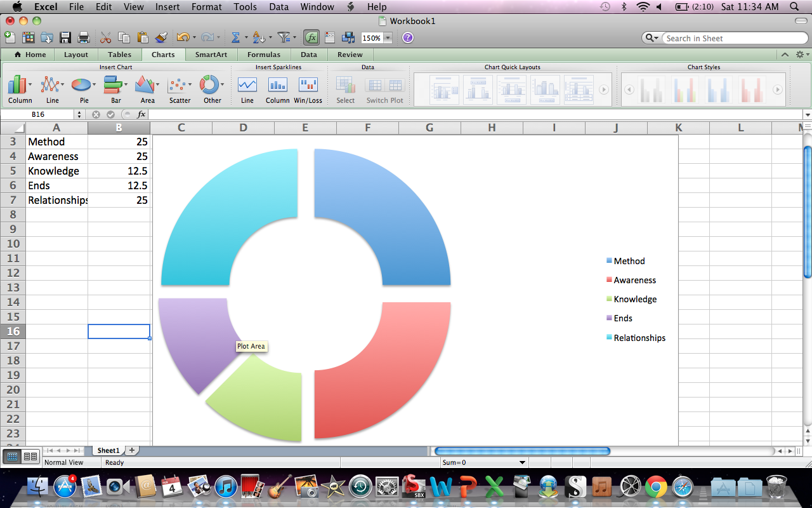The image size is (812, 508).
Task: Switch to the SmartArt ribbon tab
Action: 211,55
